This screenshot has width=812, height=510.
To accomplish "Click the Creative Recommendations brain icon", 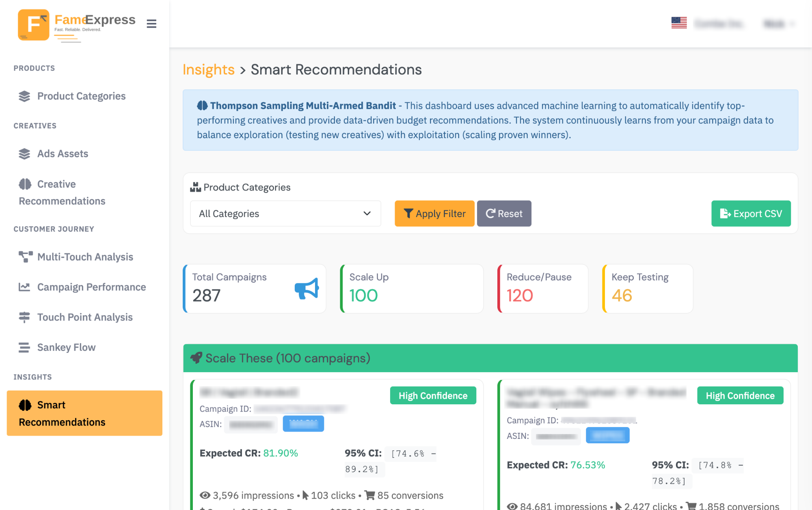I will pos(25,184).
